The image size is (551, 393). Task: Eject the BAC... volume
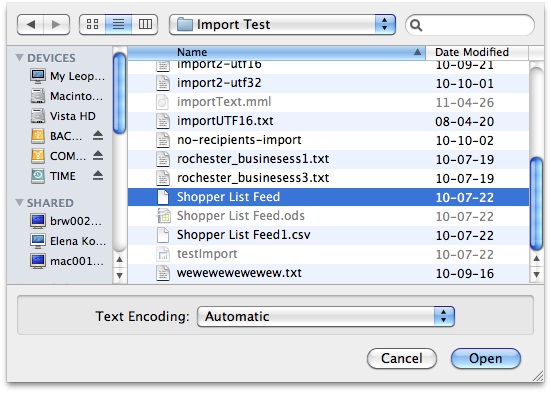pyautogui.click(x=98, y=136)
